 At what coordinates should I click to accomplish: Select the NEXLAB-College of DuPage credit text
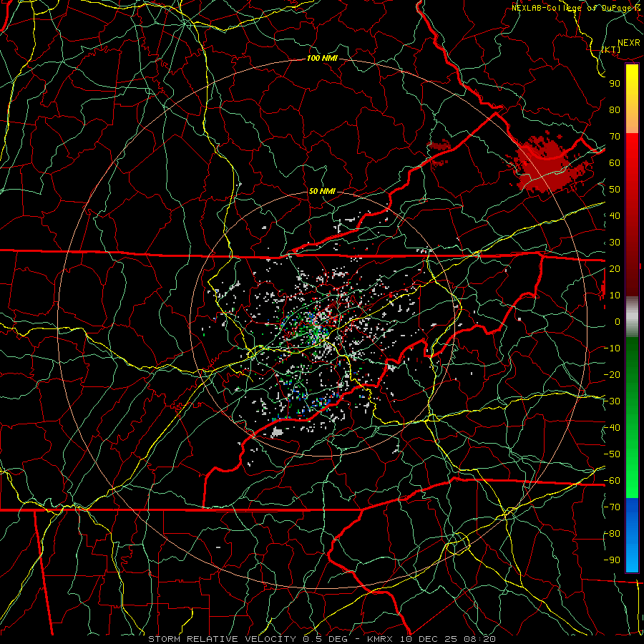[572, 8]
